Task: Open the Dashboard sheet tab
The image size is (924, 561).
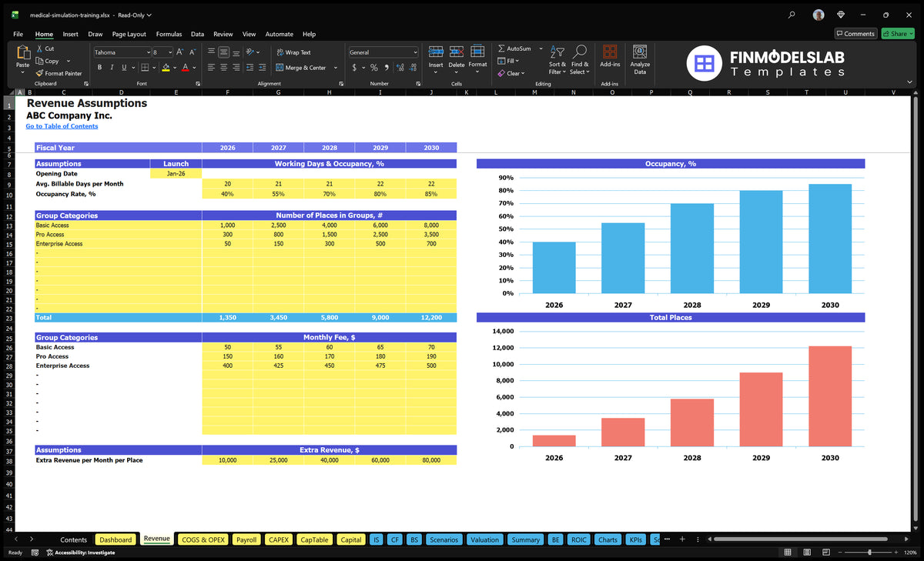Action: (x=115, y=539)
